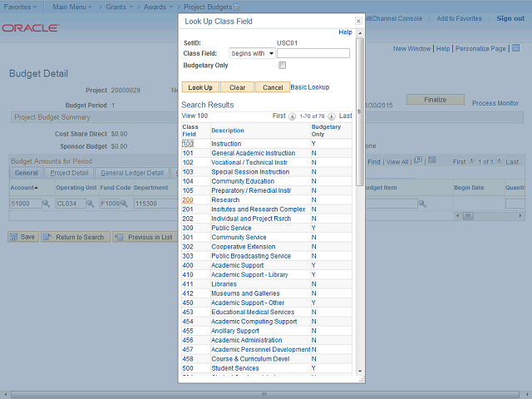Image resolution: width=532 pixels, height=399 pixels.
Task: Click the icon beside Personalize Page link
Action: tap(515, 49)
